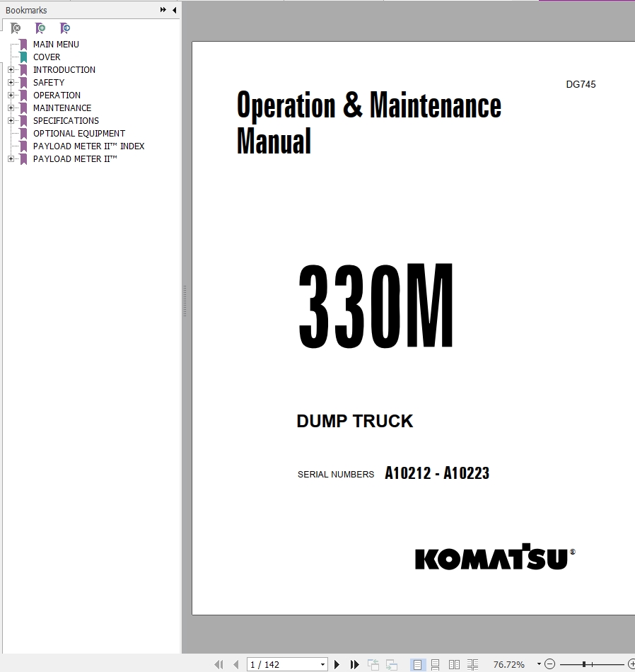Expand the last PAYLOAD METER II bookmark
Image resolution: width=635 pixels, height=672 pixels.
coord(11,159)
